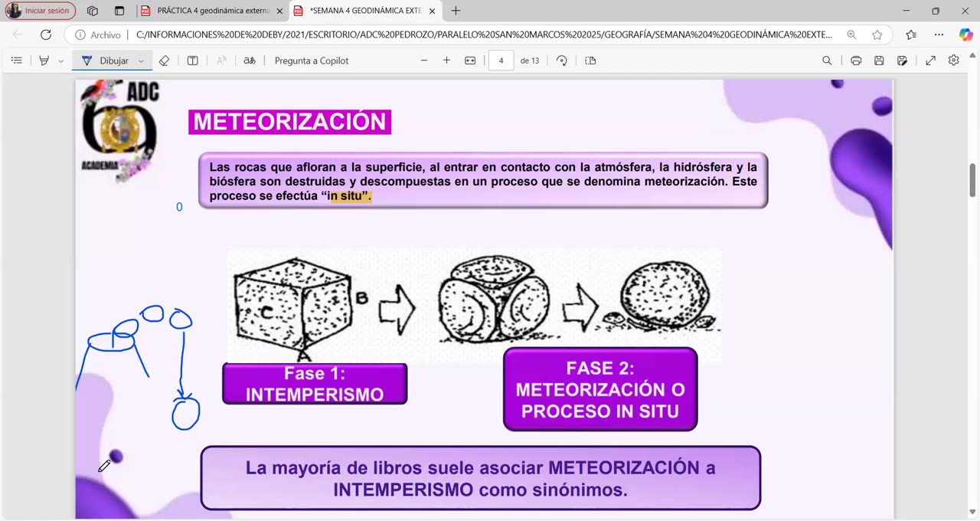This screenshot has height=521, width=980.
Task: Click the FASE 2: METEORIZACIÓN O PROCESO box
Action: (600, 389)
